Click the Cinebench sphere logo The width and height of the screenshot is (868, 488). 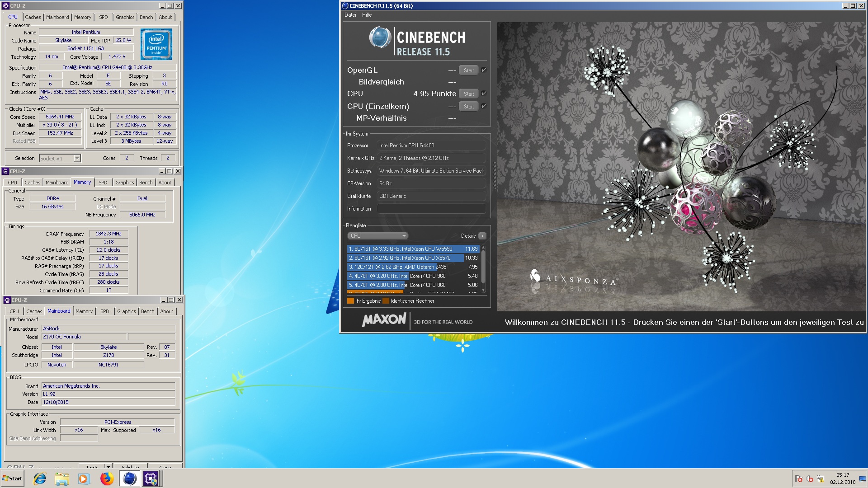click(380, 38)
